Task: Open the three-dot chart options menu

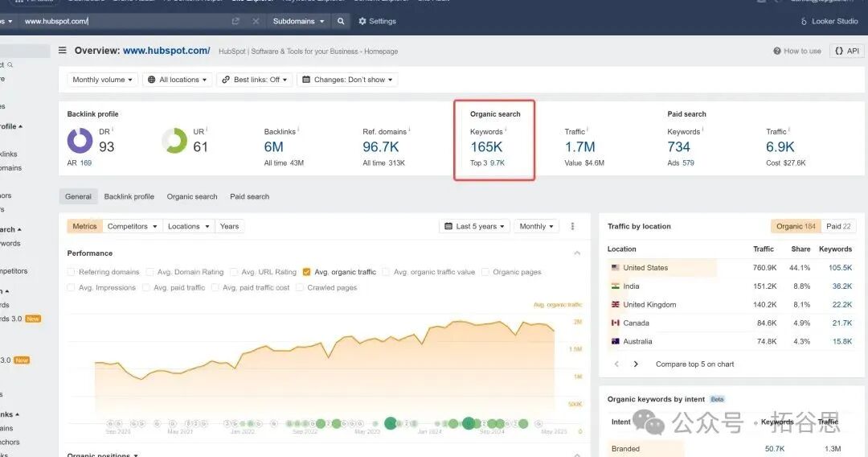Action: [x=572, y=226]
